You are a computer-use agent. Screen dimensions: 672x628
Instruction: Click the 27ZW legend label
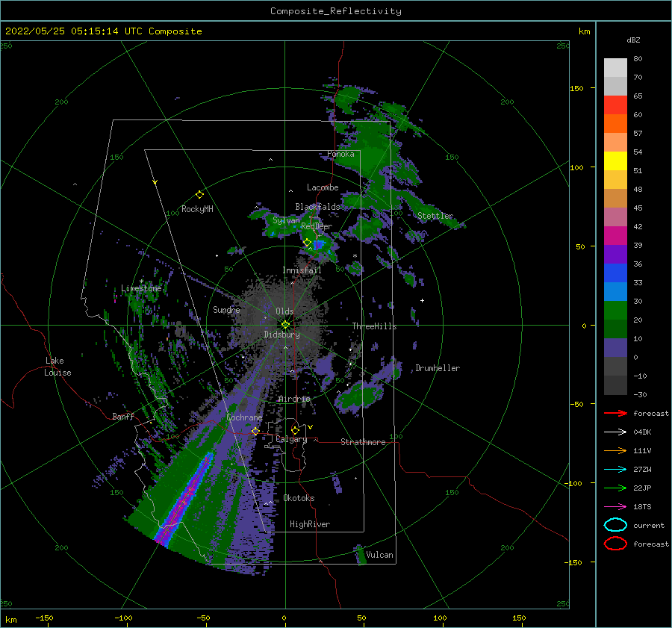[642, 470]
